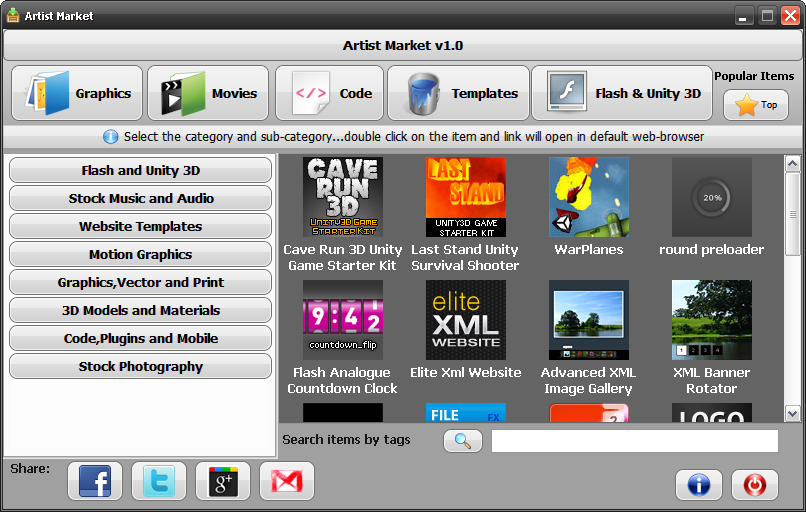Select Elite Xml Website thumbnail

pyautogui.click(x=466, y=320)
